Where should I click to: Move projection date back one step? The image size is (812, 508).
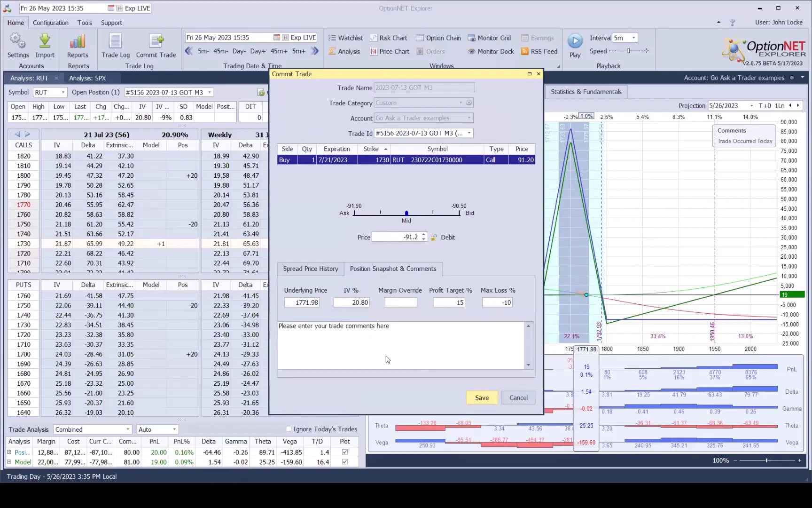790,106
